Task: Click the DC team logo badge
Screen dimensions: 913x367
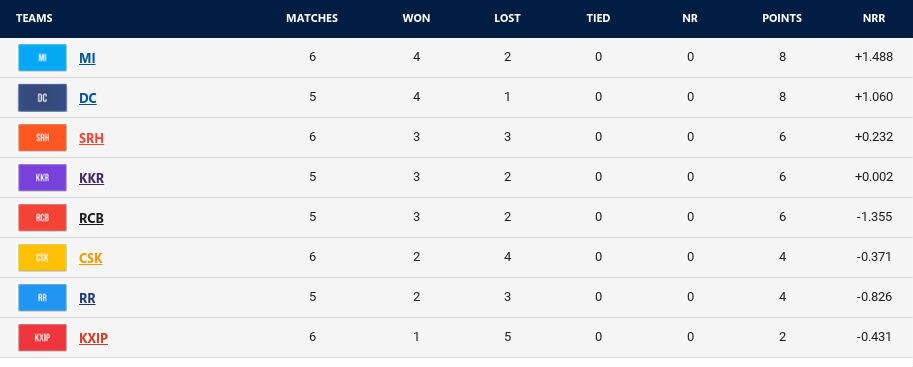Action: click(x=43, y=98)
